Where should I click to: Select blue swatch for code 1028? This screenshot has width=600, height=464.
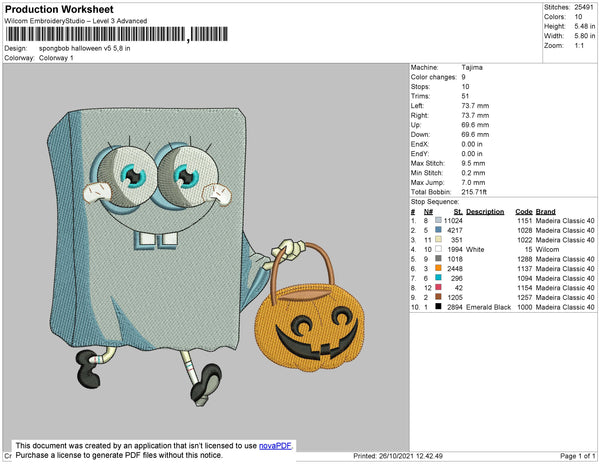438,230
